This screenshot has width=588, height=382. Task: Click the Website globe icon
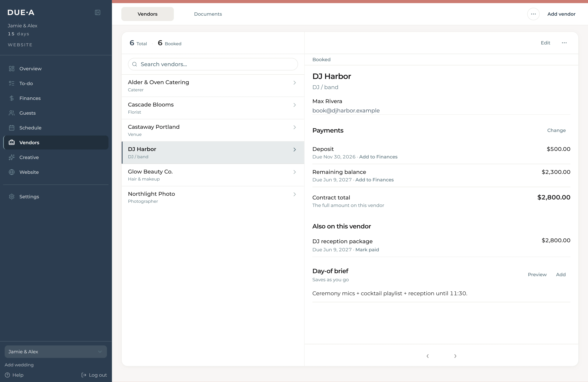click(x=12, y=172)
